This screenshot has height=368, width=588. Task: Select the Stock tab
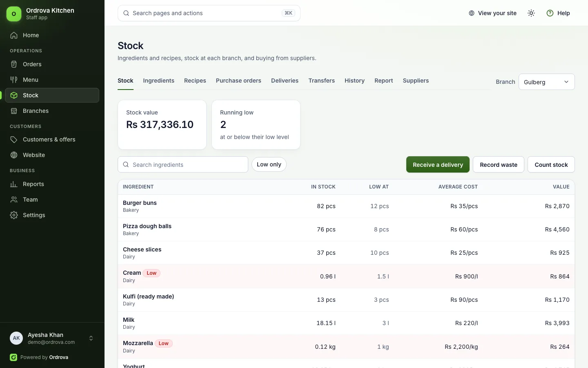pos(125,81)
